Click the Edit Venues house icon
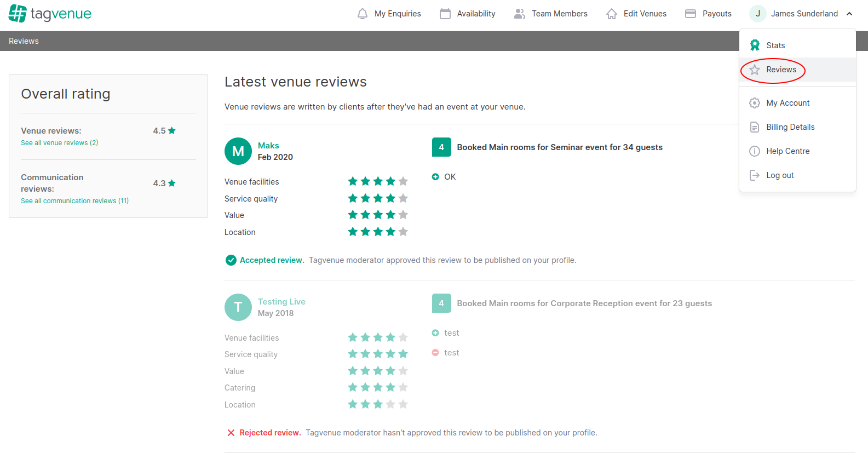 612,14
